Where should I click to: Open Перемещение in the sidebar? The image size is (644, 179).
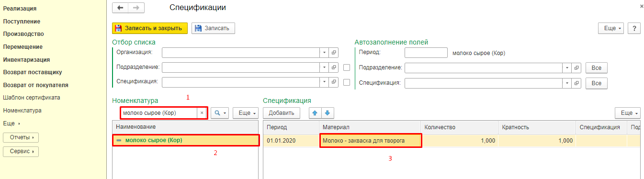pyautogui.click(x=23, y=47)
